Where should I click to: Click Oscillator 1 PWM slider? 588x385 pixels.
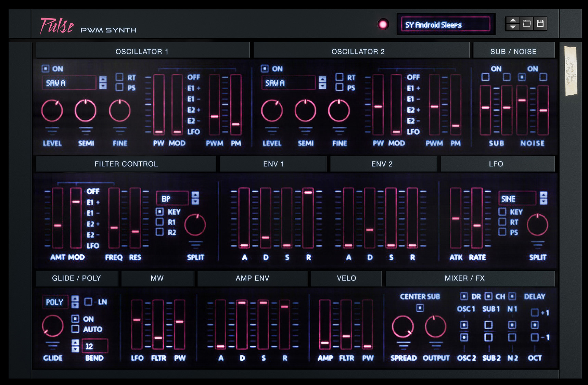(214, 104)
